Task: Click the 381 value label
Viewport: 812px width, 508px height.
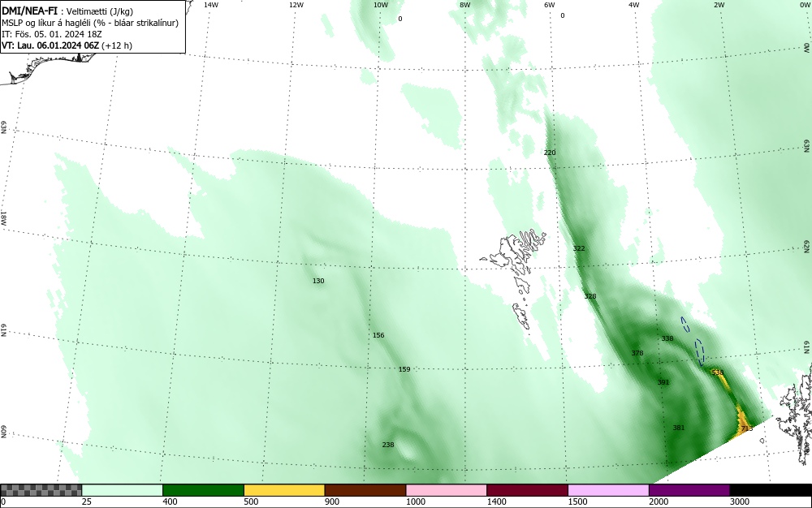Action: click(678, 428)
